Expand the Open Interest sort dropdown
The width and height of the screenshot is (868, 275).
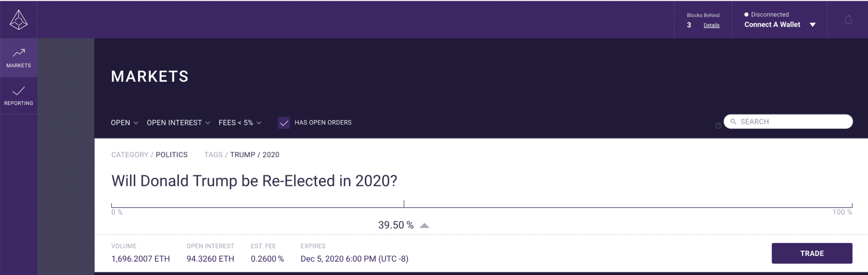pos(178,123)
